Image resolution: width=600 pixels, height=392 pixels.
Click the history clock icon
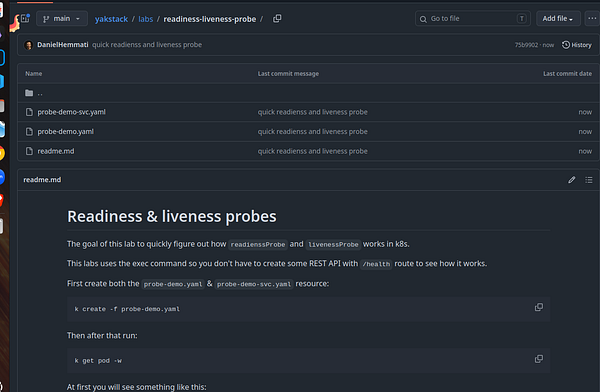566,45
